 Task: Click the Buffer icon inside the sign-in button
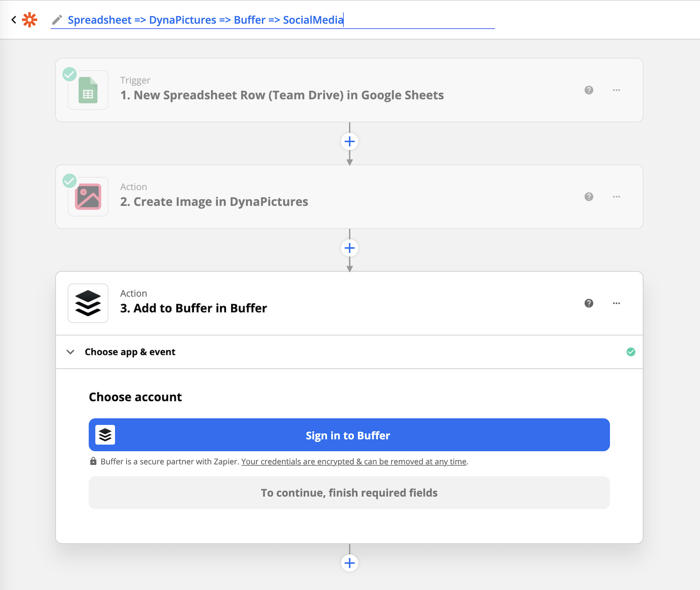coord(105,435)
